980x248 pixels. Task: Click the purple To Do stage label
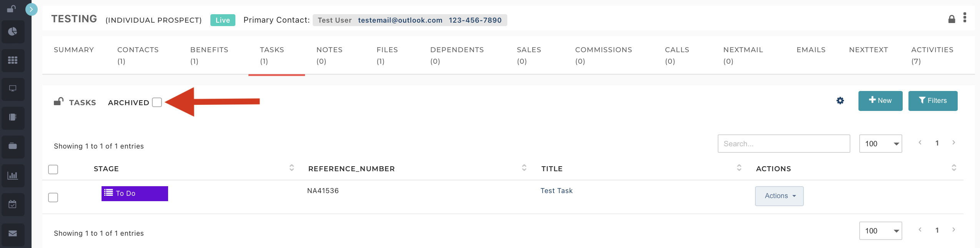click(x=135, y=193)
